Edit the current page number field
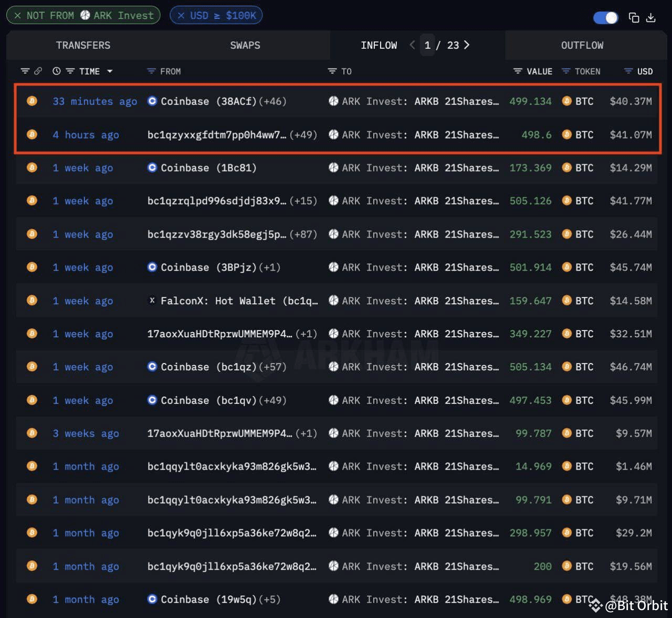This screenshot has width=672, height=618. point(427,45)
